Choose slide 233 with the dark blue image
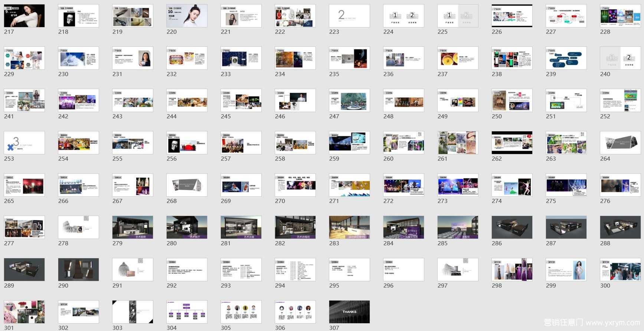The width and height of the screenshot is (644, 331). click(x=241, y=58)
